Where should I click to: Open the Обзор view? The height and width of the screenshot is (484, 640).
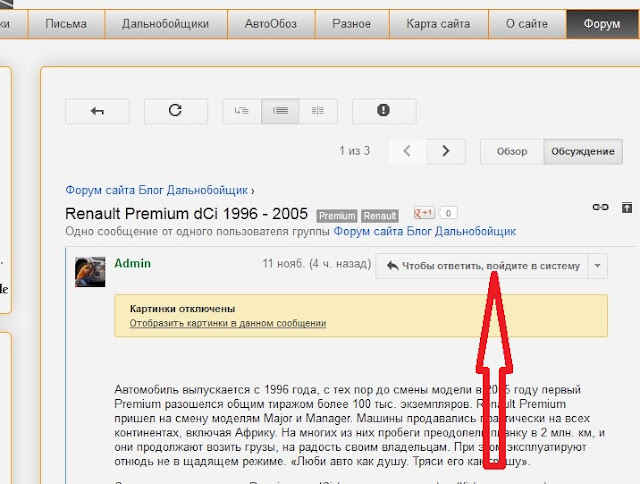click(512, 151)
